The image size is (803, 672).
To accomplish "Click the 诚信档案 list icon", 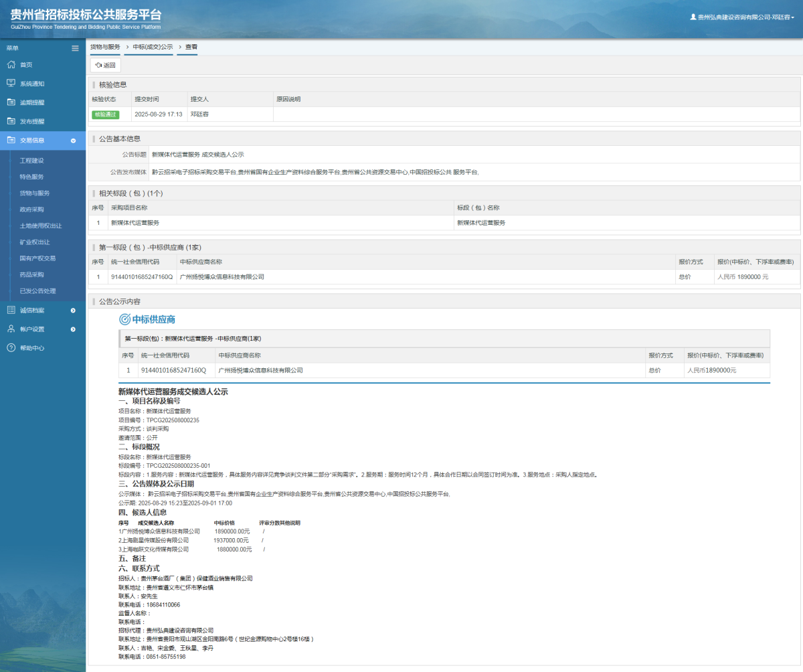I will [11, 310].
